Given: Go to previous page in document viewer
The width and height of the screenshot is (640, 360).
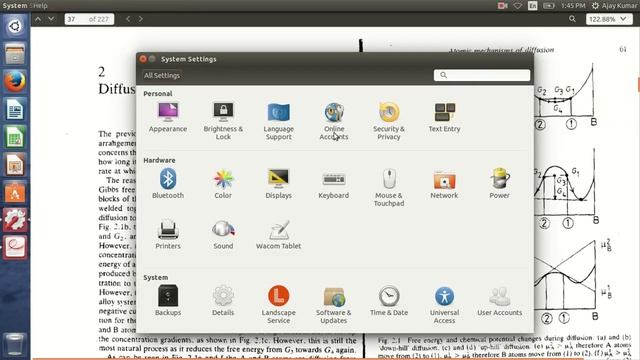Looking at the screenshot, I should point(38,19).
